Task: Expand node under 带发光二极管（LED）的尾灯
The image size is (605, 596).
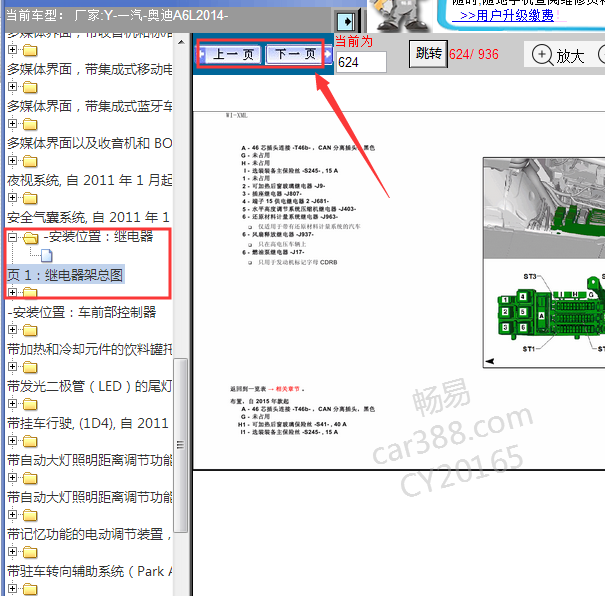Action: 12,404
